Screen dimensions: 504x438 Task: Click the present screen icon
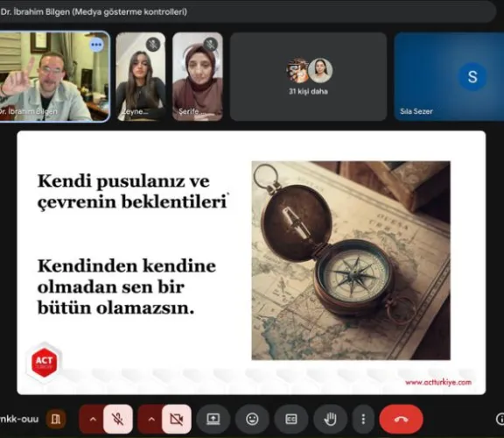213,419
